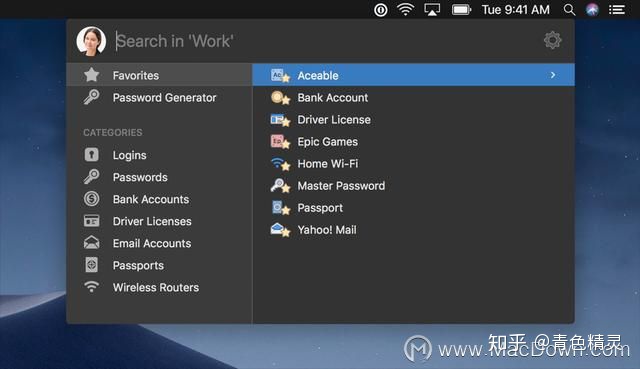This screenshot has height=369, width=640.
Task: Open settings with the gear icon
Action: (x=553, y=40)
